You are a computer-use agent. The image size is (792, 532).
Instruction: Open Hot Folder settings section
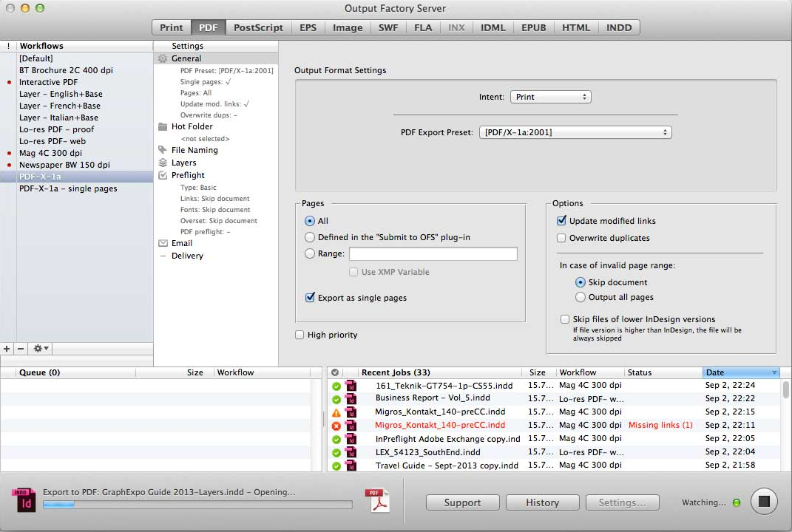pyautogui.click(x=192, y=126)
